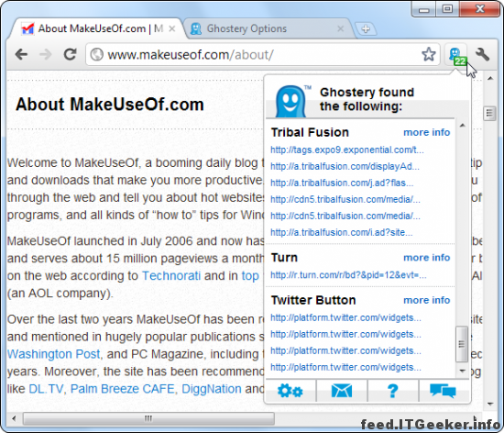This screenshot has width=504, height=433.
Task: Open a new tab with plus button
Action: tap(366, 29)
